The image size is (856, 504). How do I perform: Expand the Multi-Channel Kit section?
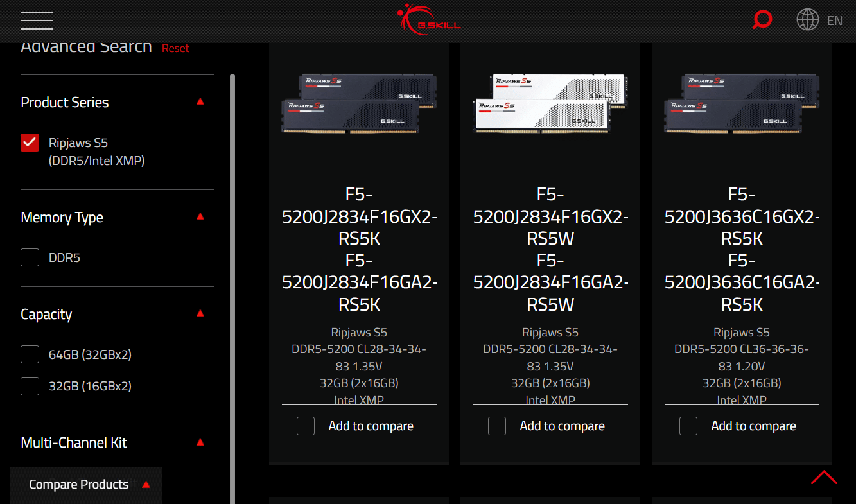200,442
